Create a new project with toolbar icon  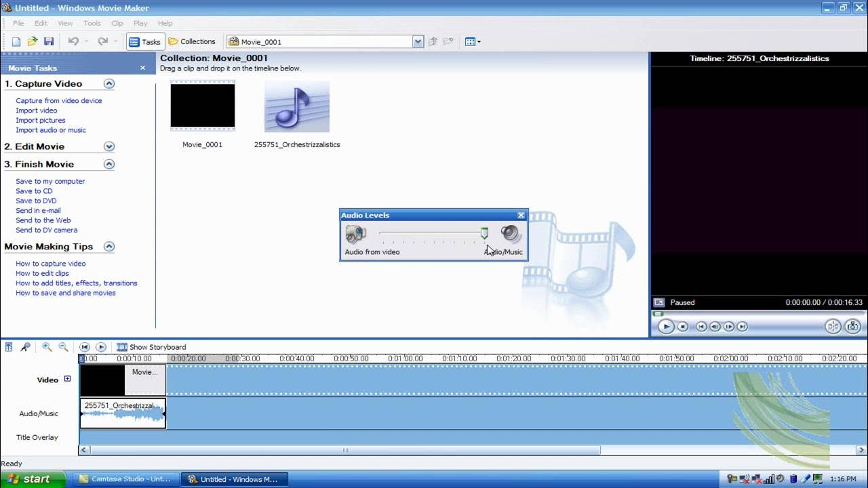click(16, 41)
